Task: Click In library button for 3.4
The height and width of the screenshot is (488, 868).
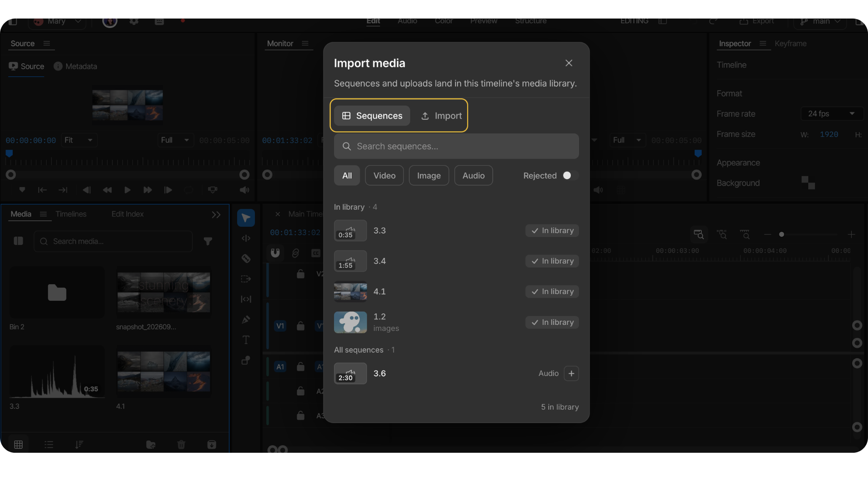Action: (552, 261)
